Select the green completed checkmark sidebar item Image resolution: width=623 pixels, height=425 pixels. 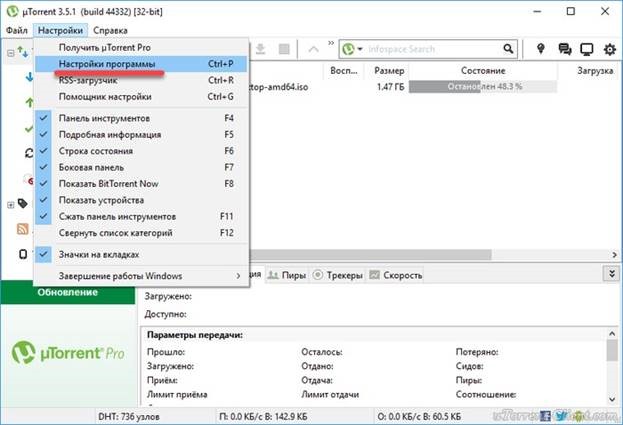29,129
